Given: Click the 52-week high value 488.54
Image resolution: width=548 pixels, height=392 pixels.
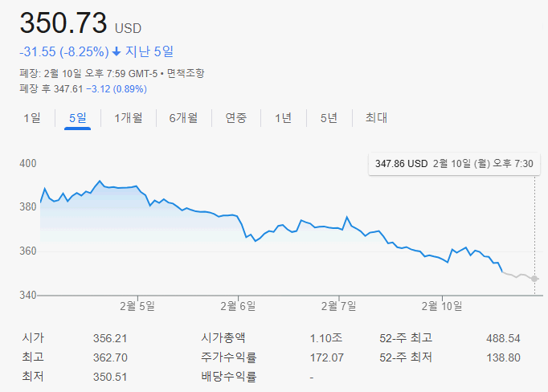Looking at the screenshot, I should 503,338.
